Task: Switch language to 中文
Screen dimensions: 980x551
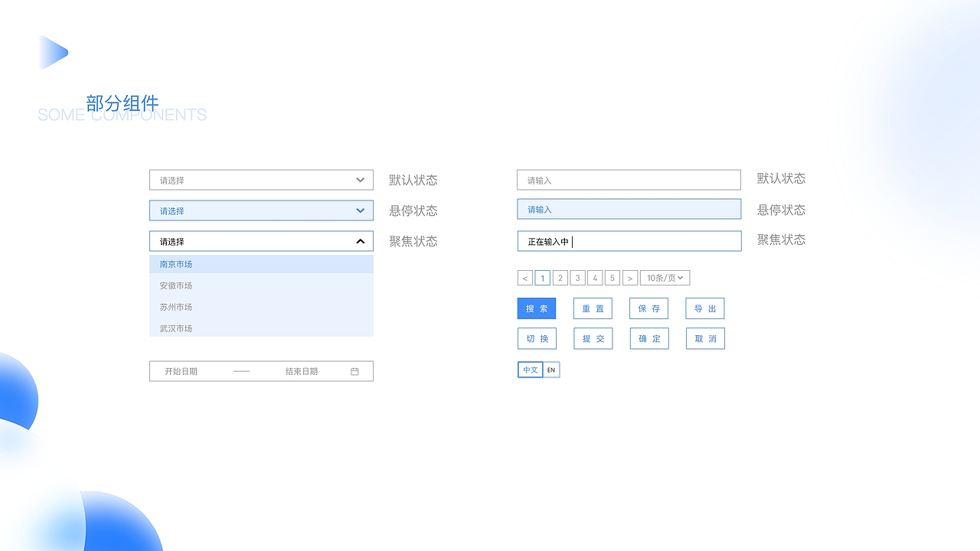Action: click(531, 370)
